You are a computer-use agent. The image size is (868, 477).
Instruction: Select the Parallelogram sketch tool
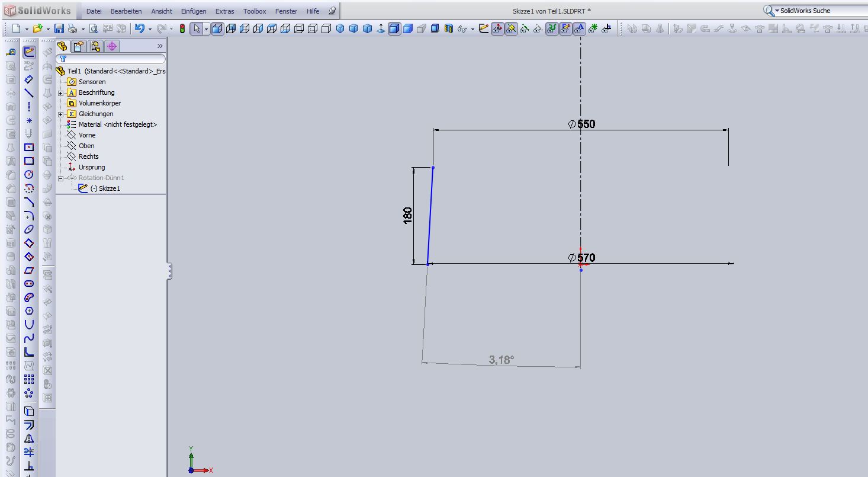pos(29,270)
